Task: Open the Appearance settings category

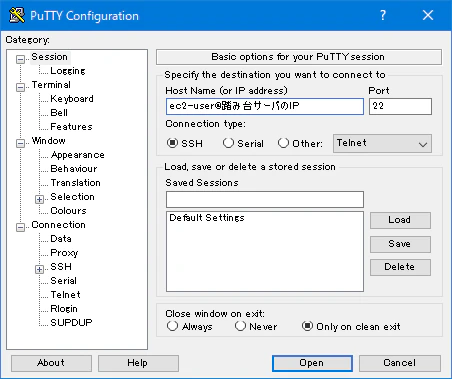Action: tap(77, 155)
